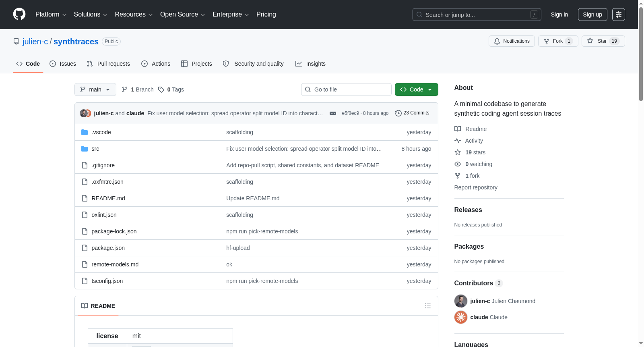
Task: Expand the Resources menu
Action: pyautogui.click(x=134, y=15)
